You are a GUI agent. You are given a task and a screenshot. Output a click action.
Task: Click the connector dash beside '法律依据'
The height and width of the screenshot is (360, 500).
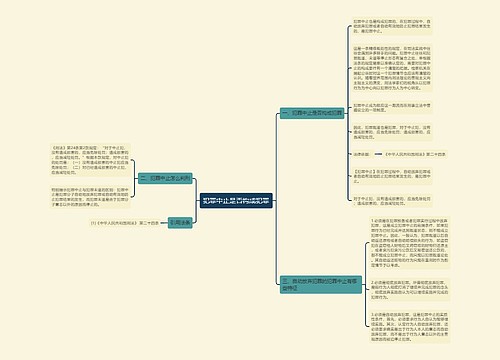coord(378,154)
